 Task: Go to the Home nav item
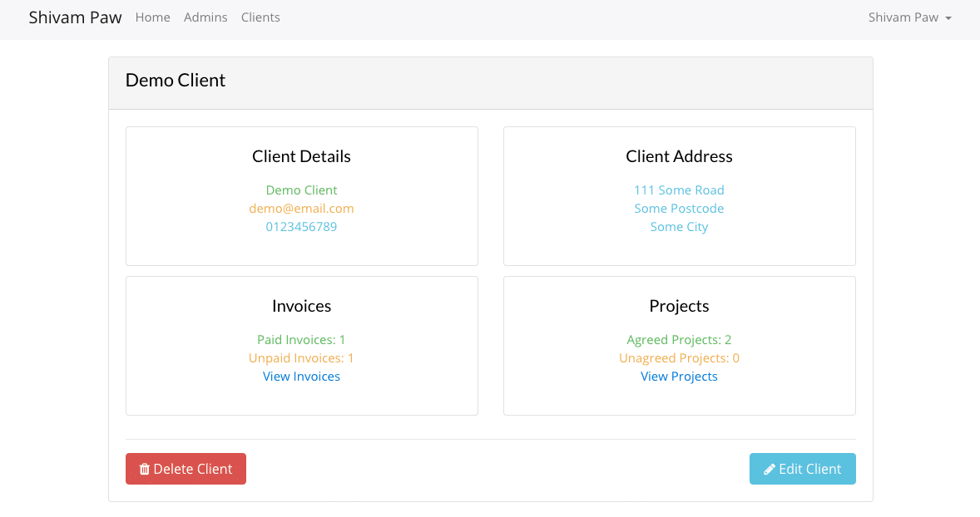point(152,17)
